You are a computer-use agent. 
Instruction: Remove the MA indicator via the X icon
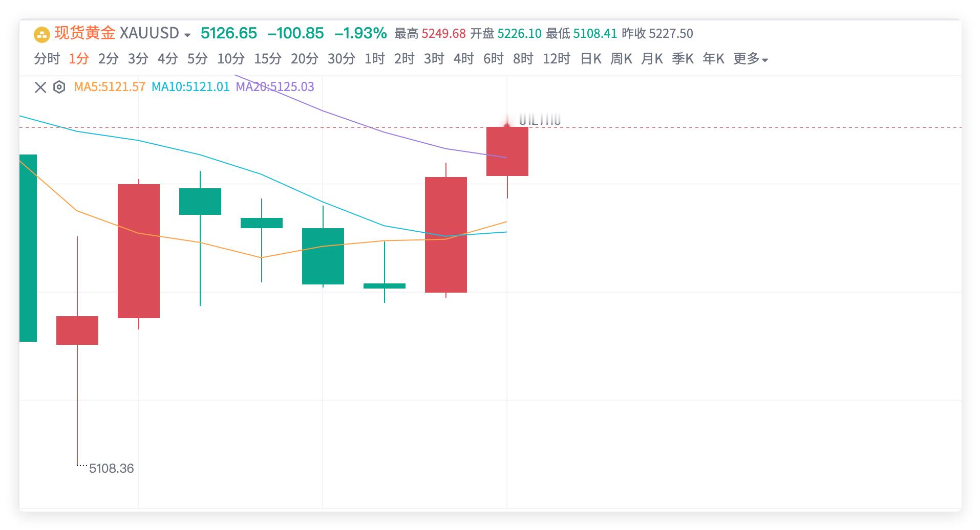(40, 87)
